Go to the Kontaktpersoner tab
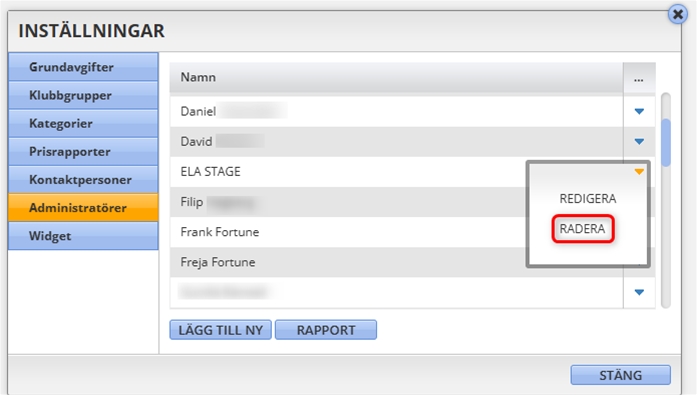 pos(83,180)
